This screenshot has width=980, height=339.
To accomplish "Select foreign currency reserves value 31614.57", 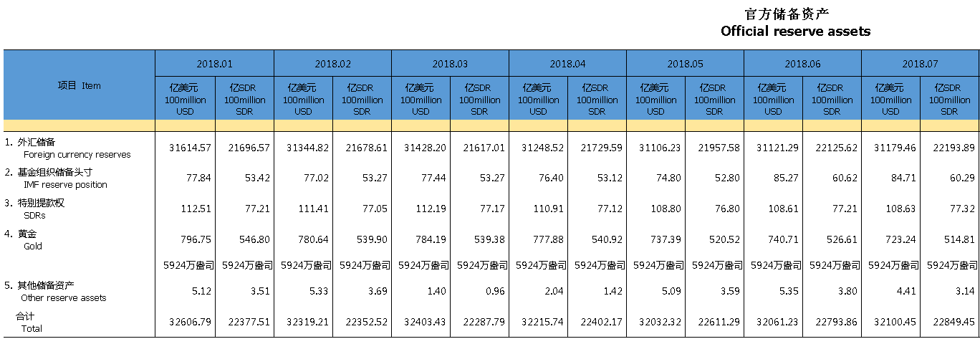I will pos(190,148).
